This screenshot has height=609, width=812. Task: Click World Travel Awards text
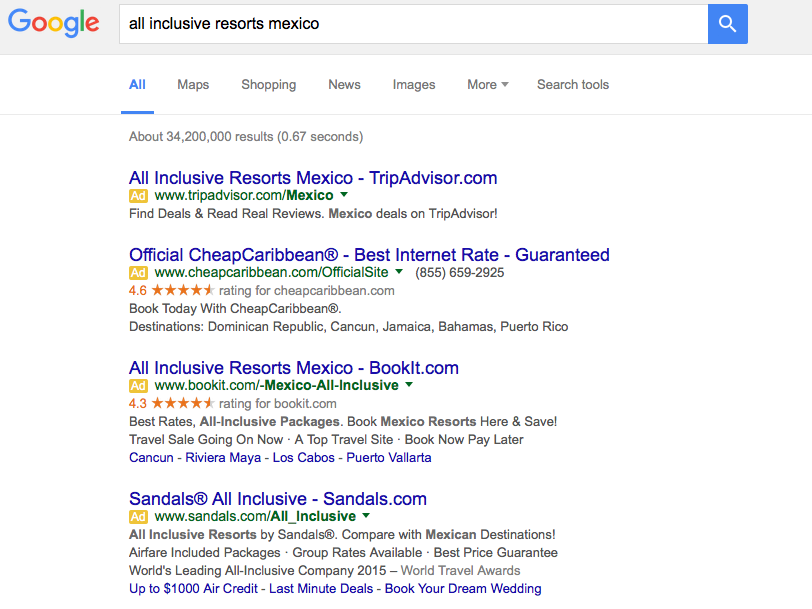[x=460, y=571]
